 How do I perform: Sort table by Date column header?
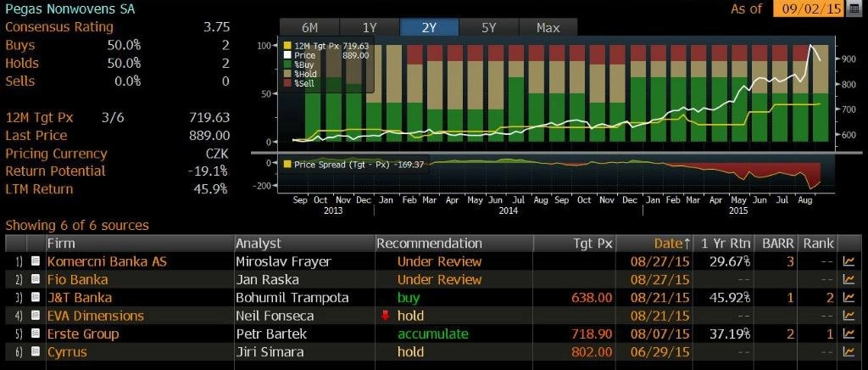[654, 244]
